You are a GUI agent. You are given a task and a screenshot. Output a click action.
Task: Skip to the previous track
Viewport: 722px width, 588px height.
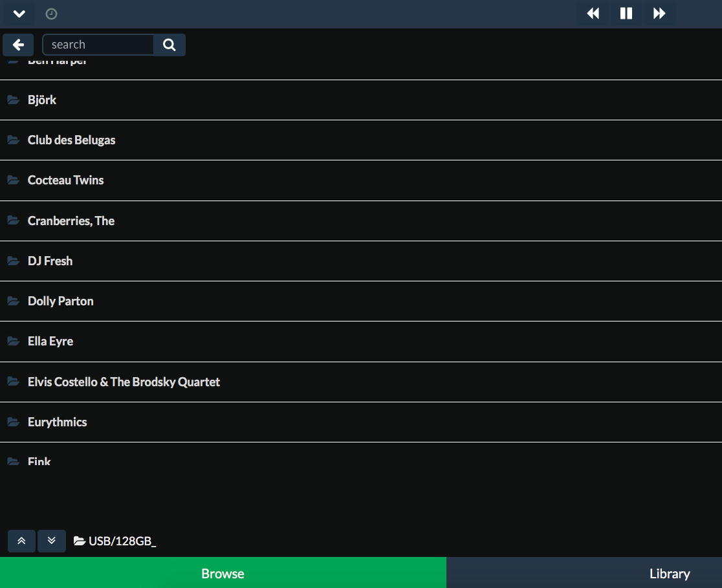[x=593, y=14]
